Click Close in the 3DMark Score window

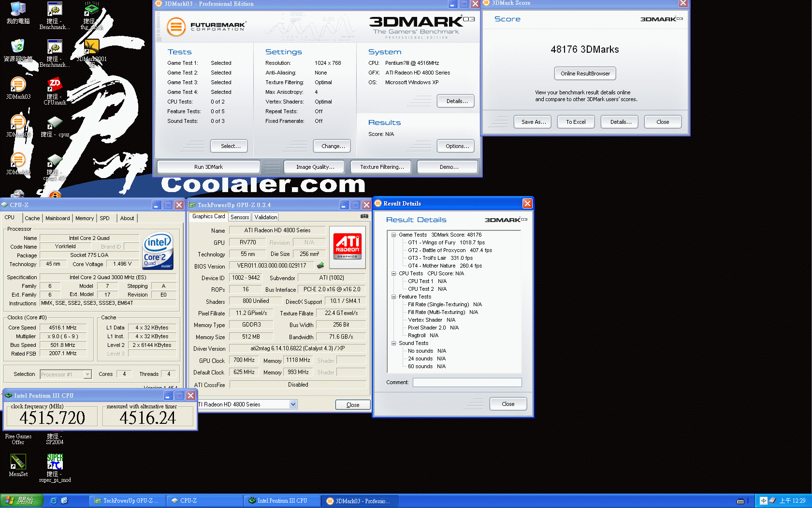point(663,122)
